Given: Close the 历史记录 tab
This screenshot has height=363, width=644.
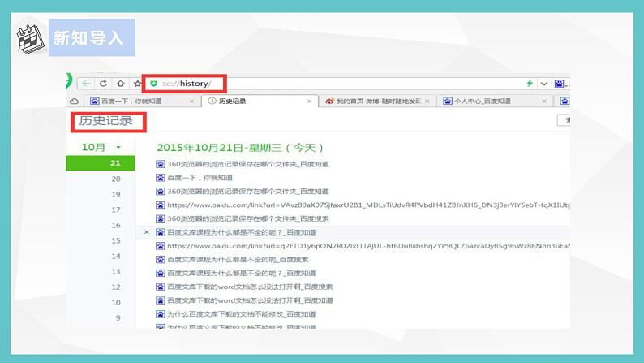Looking at the screenshot, I should 309,102.
